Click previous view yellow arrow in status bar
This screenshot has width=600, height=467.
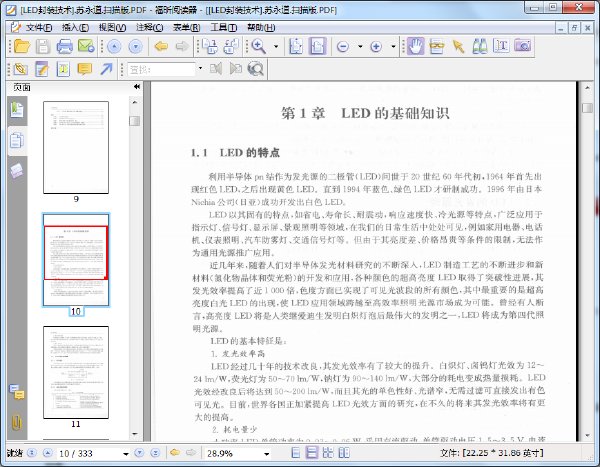point(175,453)
